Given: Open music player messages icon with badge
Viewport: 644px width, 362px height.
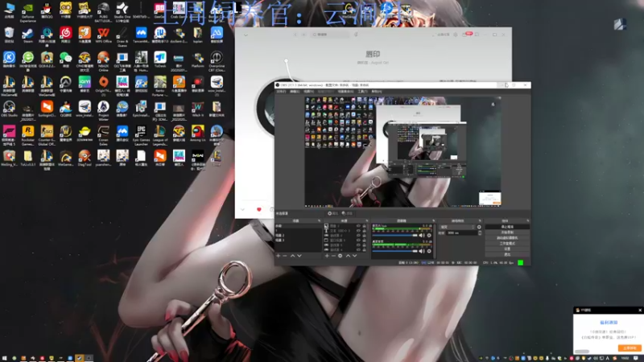Looking at the screenshot, I should tap(466, 34).
